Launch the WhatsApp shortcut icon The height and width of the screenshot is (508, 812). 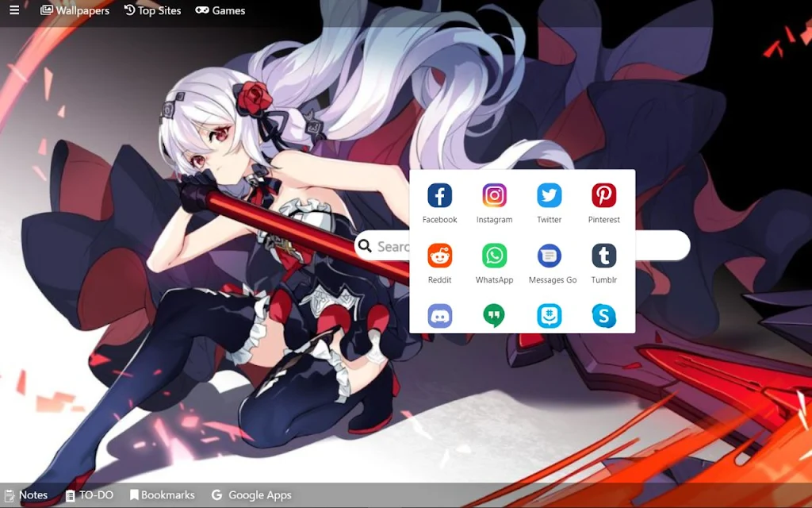tap(495, 256)
